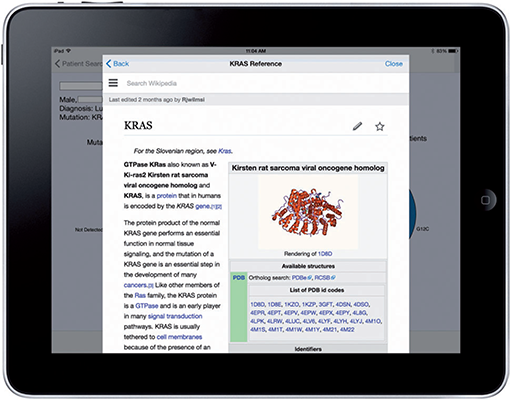Screen dimensions: 511x400
Task: Star the KRAS article as favorite
Action: click(380, 126)
